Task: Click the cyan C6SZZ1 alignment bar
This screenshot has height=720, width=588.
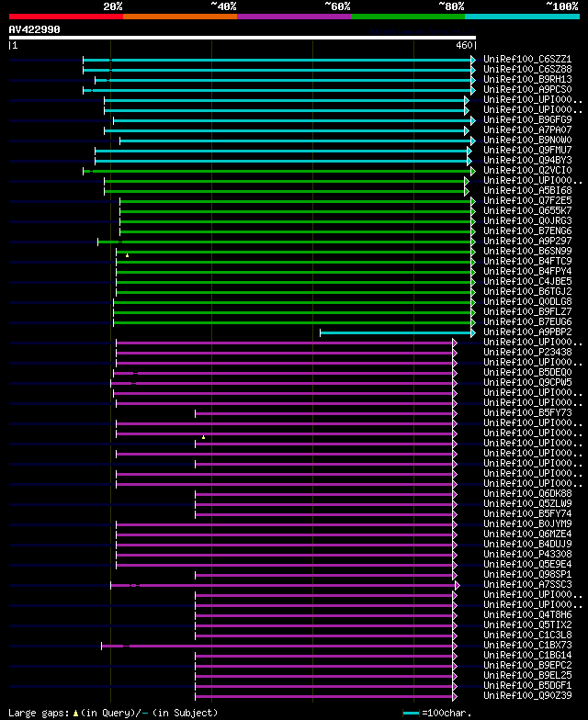Action: (279, 61)
